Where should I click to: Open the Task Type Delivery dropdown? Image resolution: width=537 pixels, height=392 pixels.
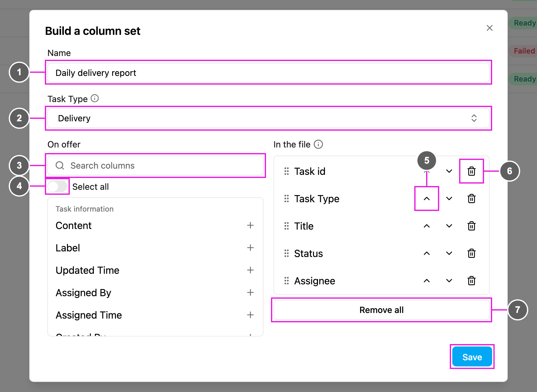coord(268,118)
